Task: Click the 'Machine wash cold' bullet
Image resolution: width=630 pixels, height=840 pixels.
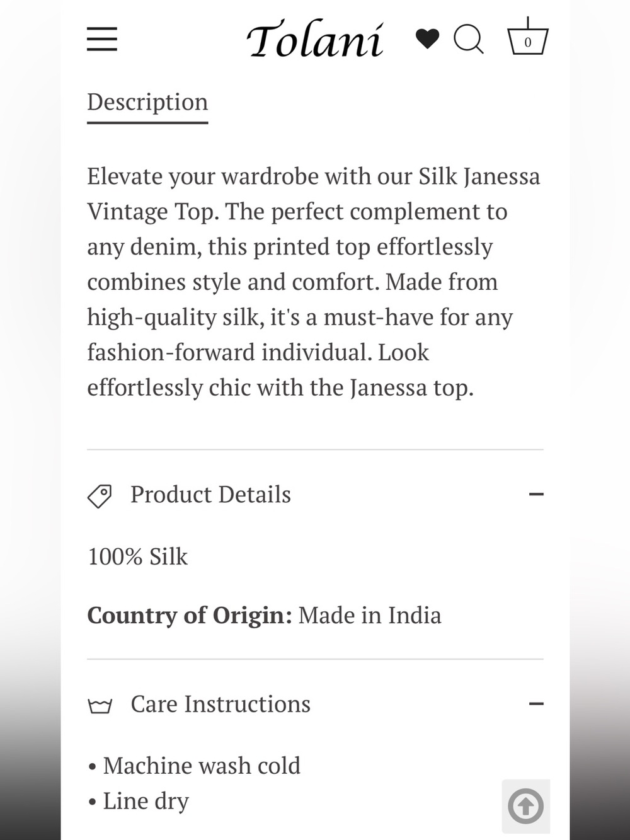Action: point(194,766)
